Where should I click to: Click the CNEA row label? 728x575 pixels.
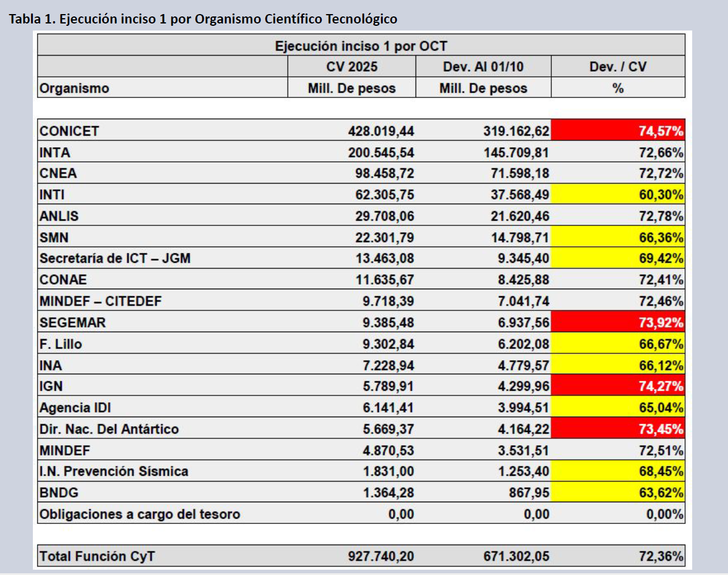[x=58, y=174]
